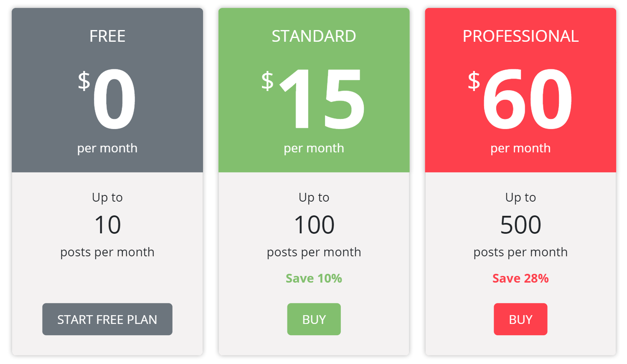Click the 100 posts limit number

pos(314,225)
